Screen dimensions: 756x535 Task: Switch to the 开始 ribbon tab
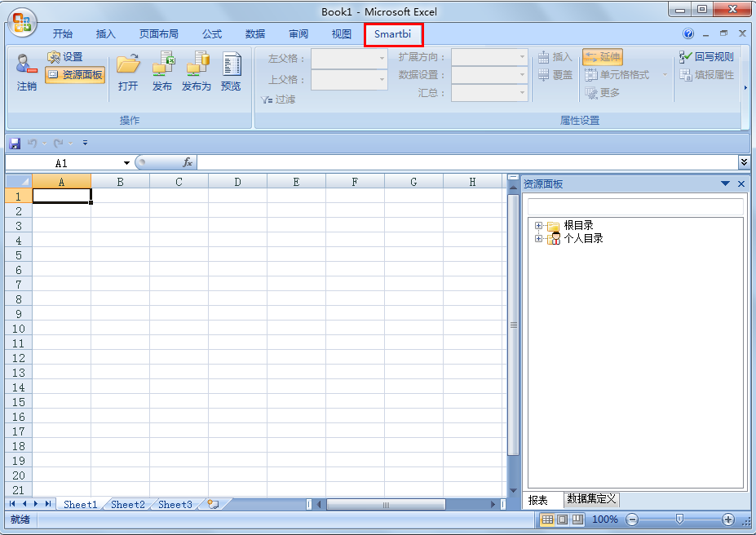coord(63,33)
